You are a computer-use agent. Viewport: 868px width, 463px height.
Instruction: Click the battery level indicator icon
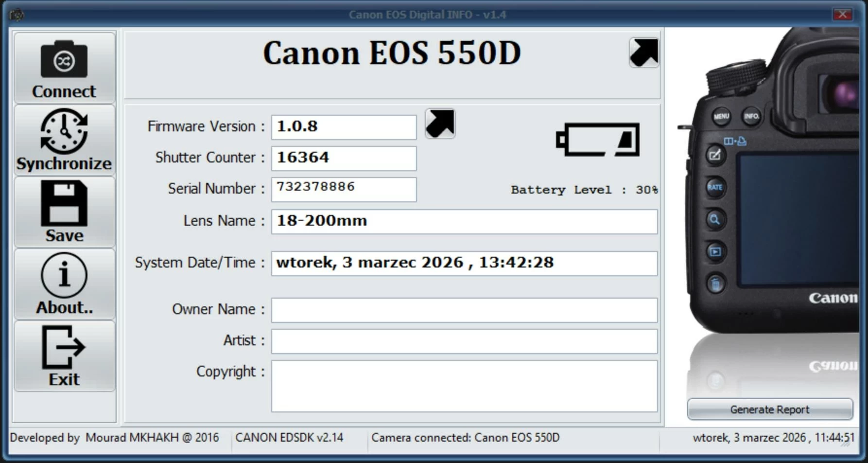point(598,140)
